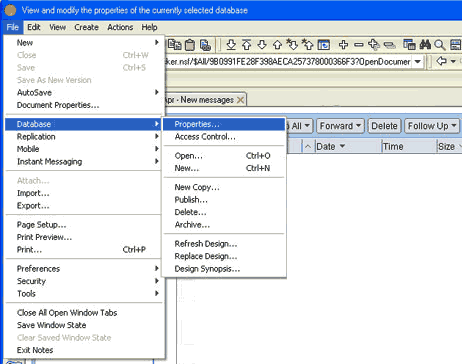Screen dimensions: 462x364
Task: Click the collapse all icon
Action: [389, 45]
